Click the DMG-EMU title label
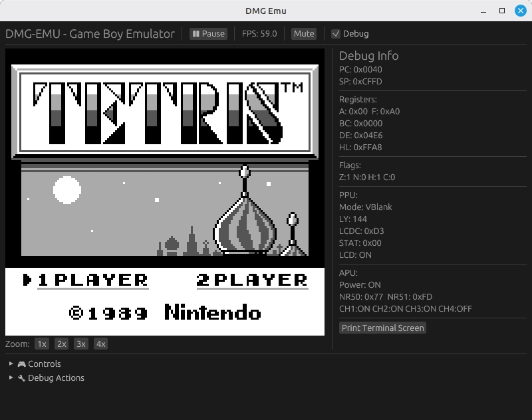This screenshot has width=532, height=420. (x=89, y=33)
